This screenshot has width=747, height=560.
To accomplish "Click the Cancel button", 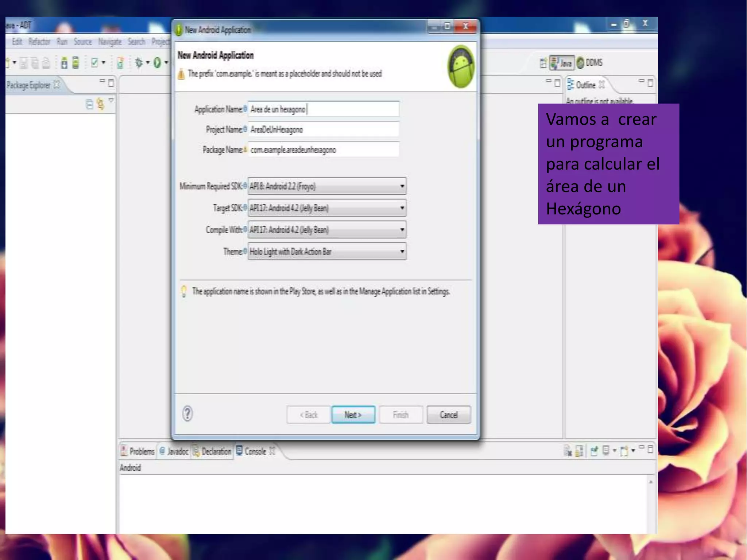I will coord(448,415).
